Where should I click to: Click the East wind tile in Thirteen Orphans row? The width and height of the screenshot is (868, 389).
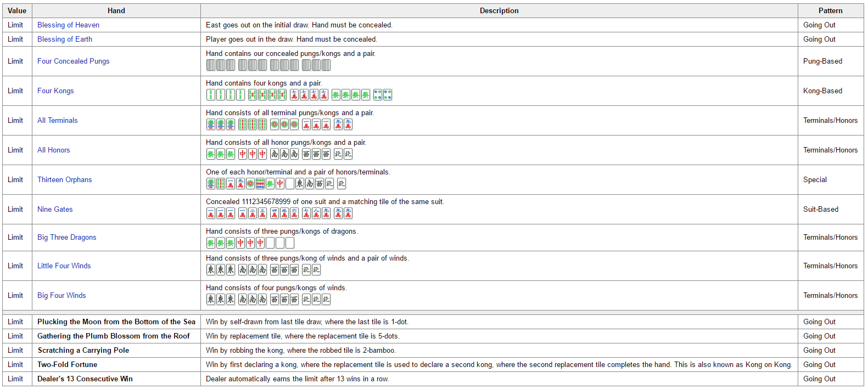pyautogui.click(x=300, y=184)
